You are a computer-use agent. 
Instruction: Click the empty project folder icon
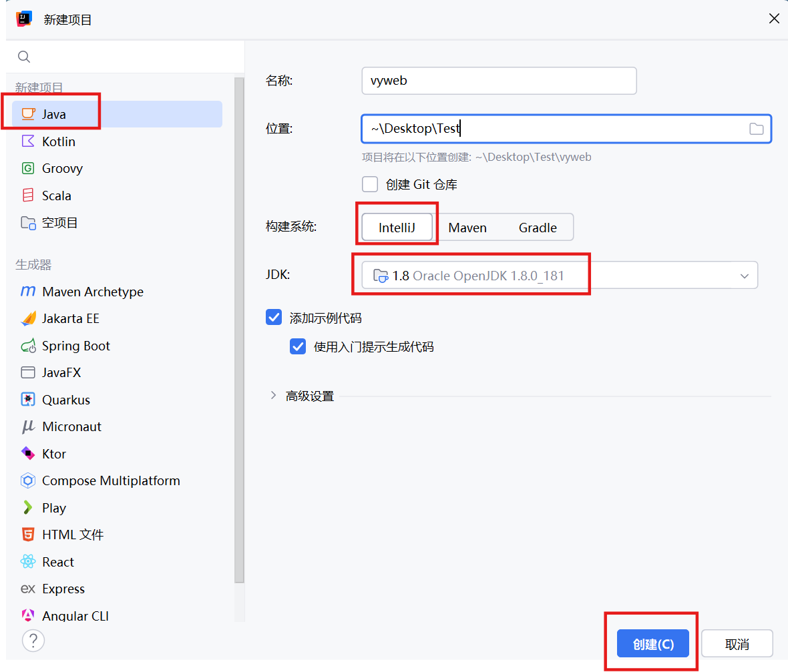(28, 222)
